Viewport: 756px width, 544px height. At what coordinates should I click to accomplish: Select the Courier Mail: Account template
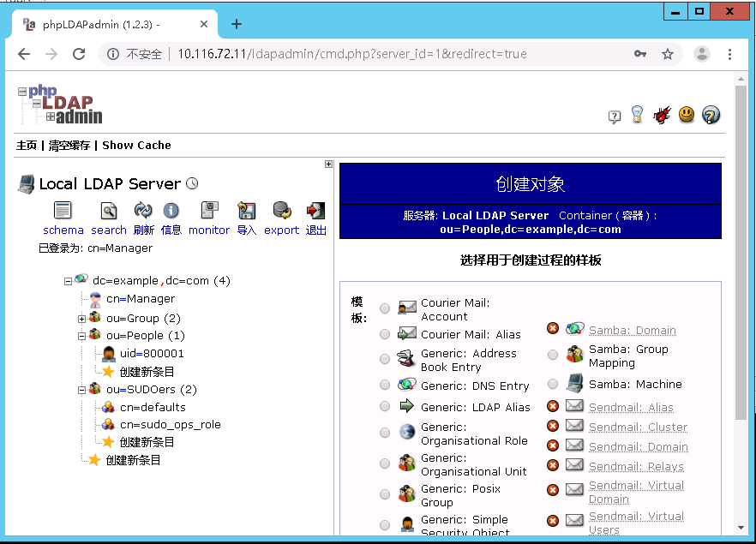click(x=385, y=308)
